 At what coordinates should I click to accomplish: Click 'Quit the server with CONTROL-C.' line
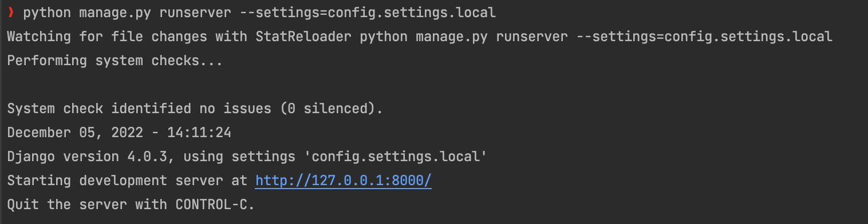click(131, 205)
